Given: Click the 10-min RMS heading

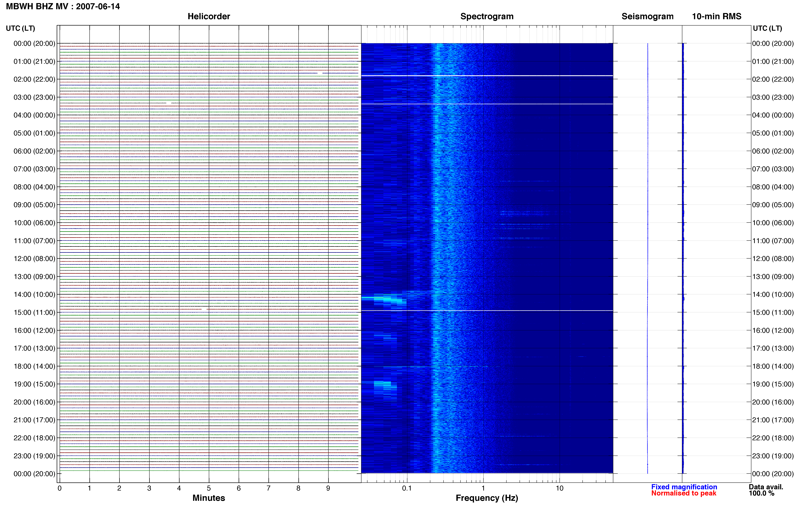Looking at the screenshot, I should (x=716, y=16).
